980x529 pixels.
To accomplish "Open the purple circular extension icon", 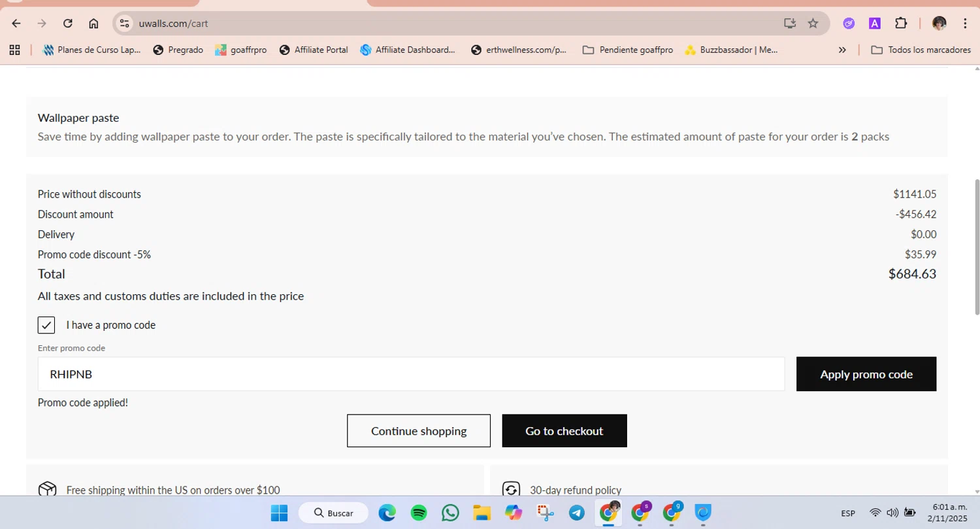I will click(x=849, y=24).
